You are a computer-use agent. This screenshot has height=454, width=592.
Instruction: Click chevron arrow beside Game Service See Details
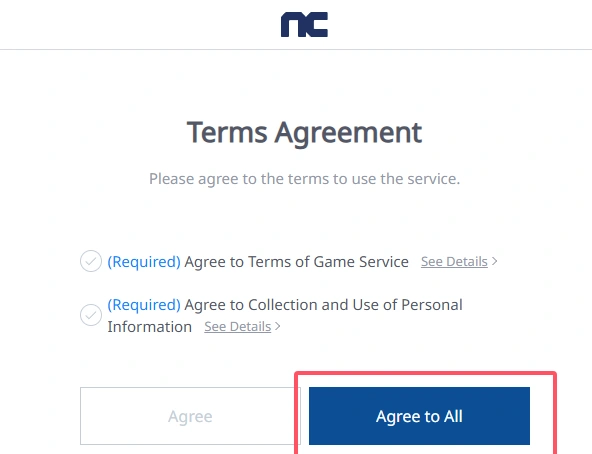495,261
